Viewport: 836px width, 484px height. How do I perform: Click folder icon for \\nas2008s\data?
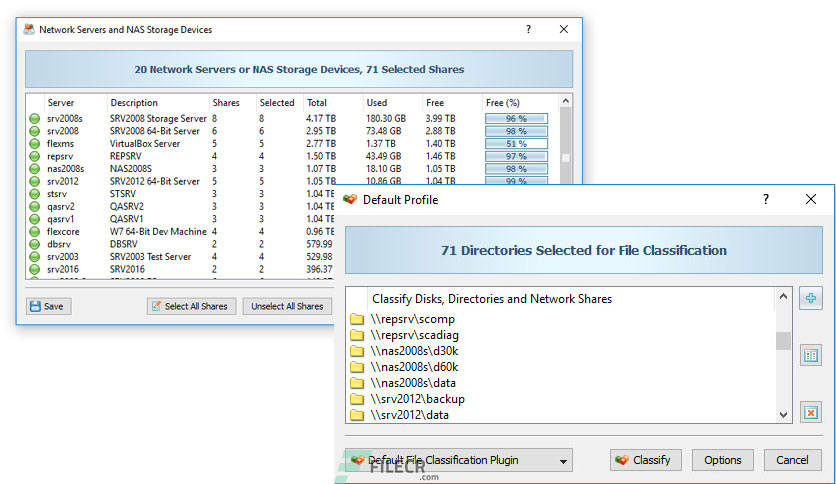pyautogui.click(x=357, y=383)
